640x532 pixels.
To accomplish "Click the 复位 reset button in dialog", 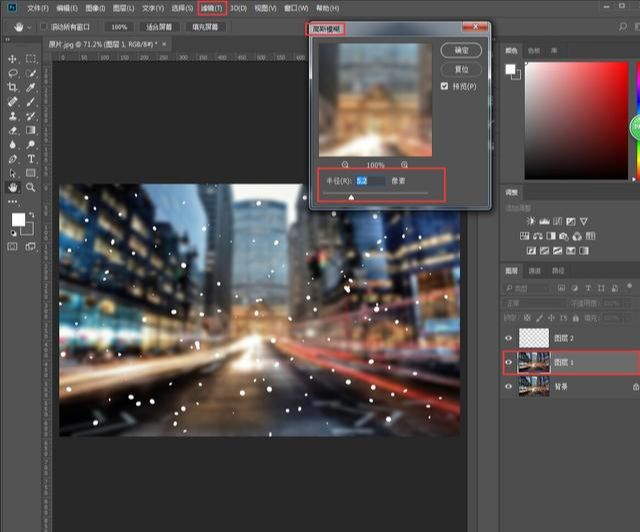I will [461, 69].
